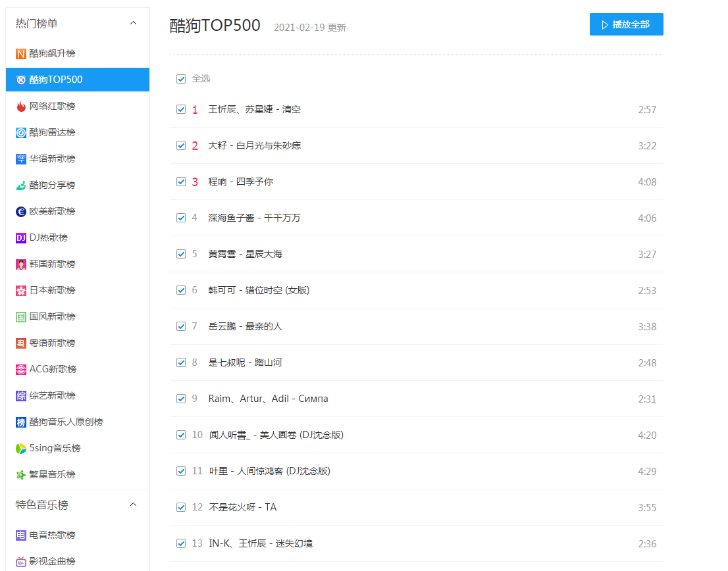Click the 酷狗飙升榜 orange N icon
Image resolution: width=728 pixels, height=571 pixels.
coord(21,54)
